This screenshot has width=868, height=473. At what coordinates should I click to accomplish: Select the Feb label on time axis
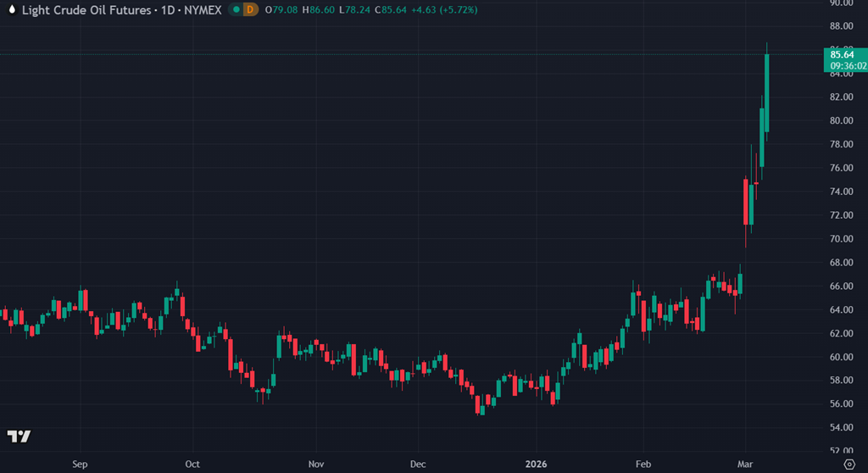(x=643, y=464)
